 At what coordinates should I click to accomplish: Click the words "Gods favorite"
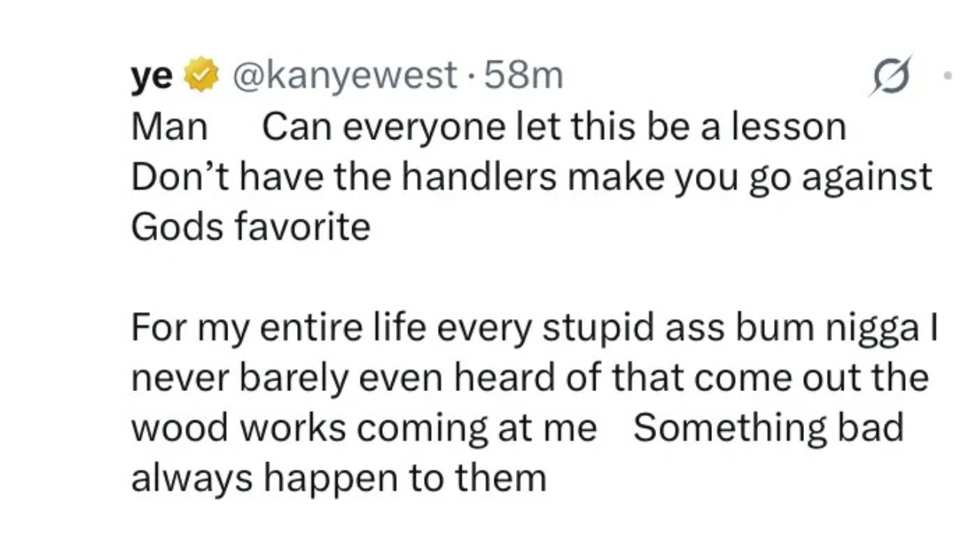(250, 227)
